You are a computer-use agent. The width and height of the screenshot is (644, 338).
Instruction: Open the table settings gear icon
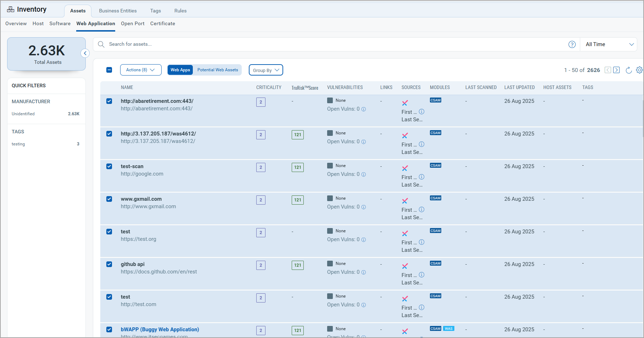(639, 70)
